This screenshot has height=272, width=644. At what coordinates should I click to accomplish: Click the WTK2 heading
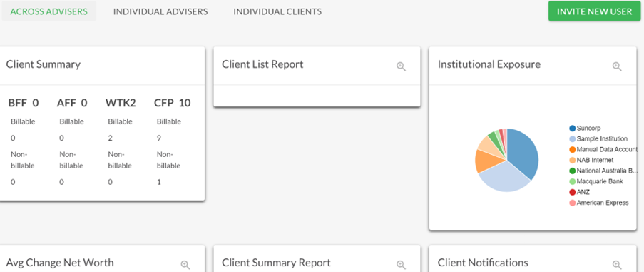(x=121, y=103)
